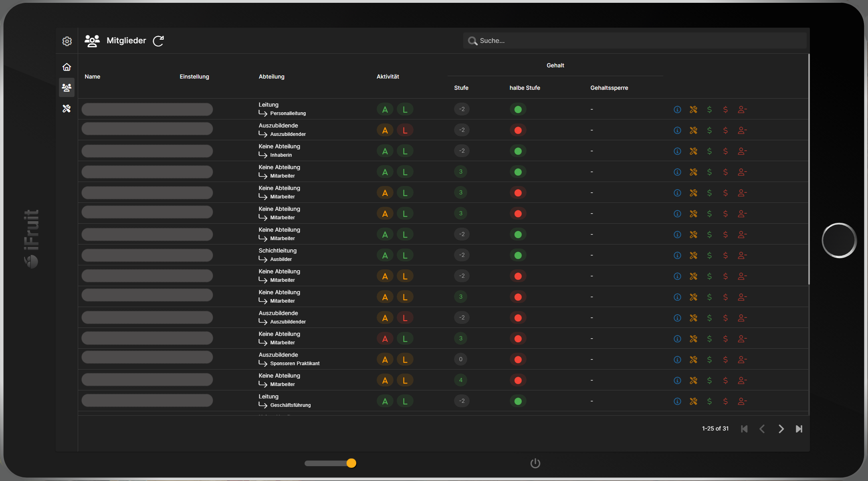Click the Einstellung column header
The image size is (868, 481).
tap(194, 77)
